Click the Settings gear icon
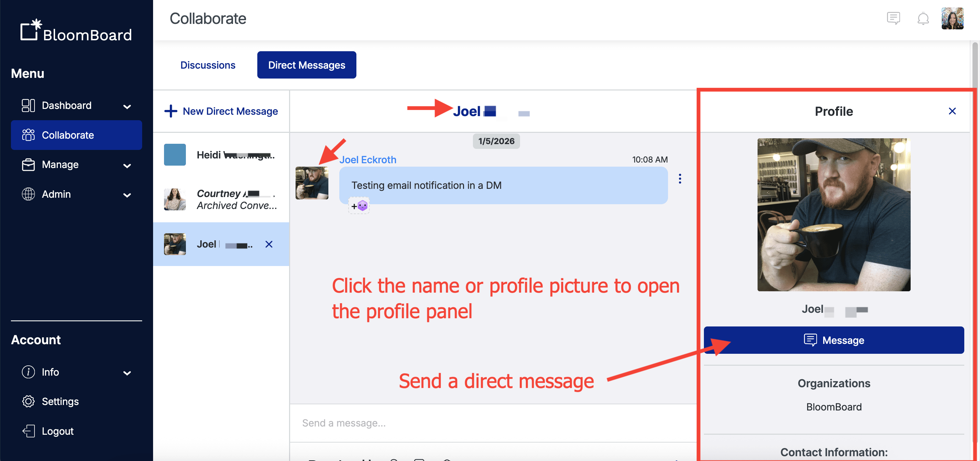The height and width of the screenshot is (461, 980). (x=28, y=402)
